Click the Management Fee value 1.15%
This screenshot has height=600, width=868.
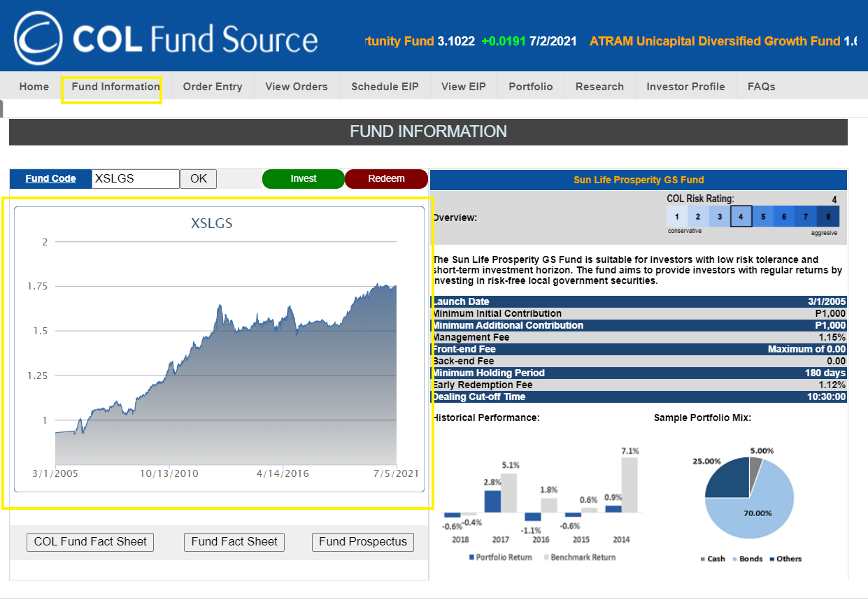(832, 337)
